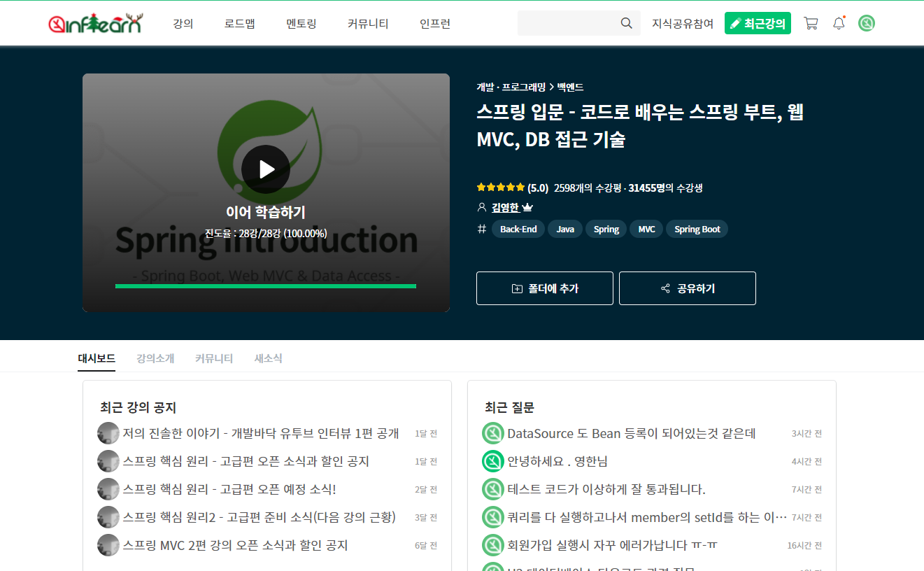This screenshot has height=571, width=924.
Task: Open the 멘토링 menu
Action: point(301,24)
